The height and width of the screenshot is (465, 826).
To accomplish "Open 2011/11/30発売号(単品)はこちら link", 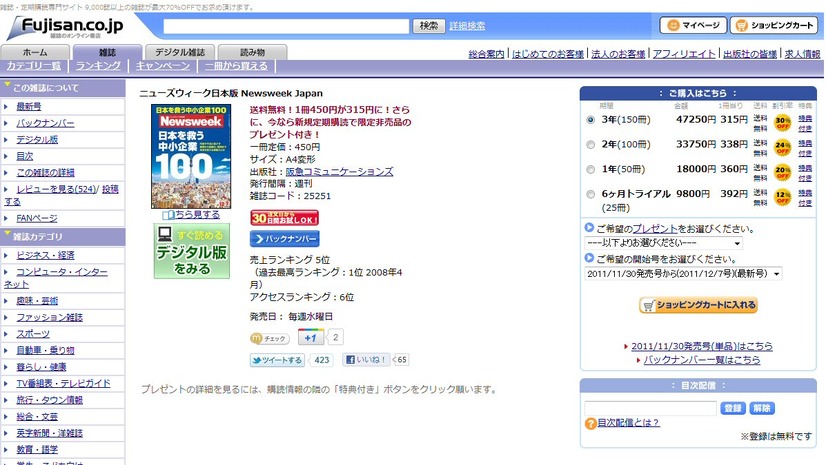I will pos(702,346).
